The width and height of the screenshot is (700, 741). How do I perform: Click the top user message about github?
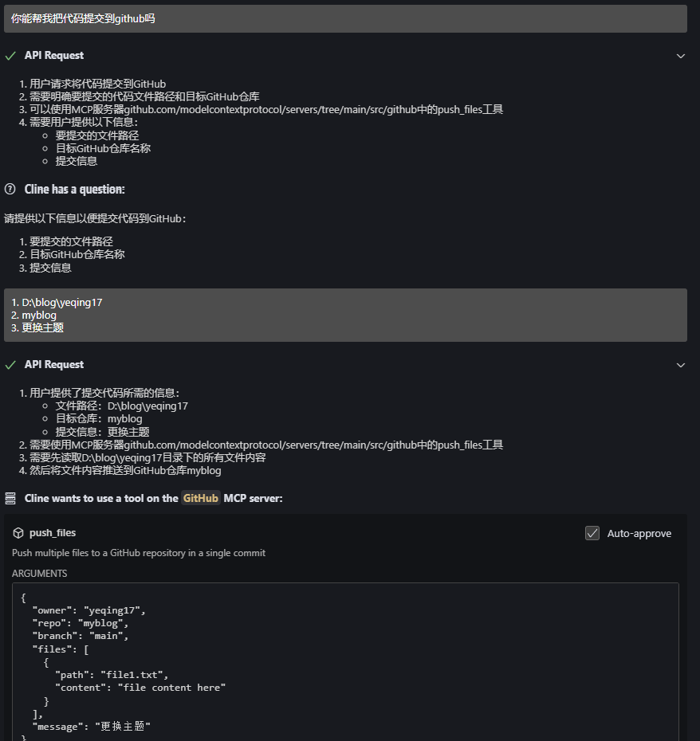[345, 19]
